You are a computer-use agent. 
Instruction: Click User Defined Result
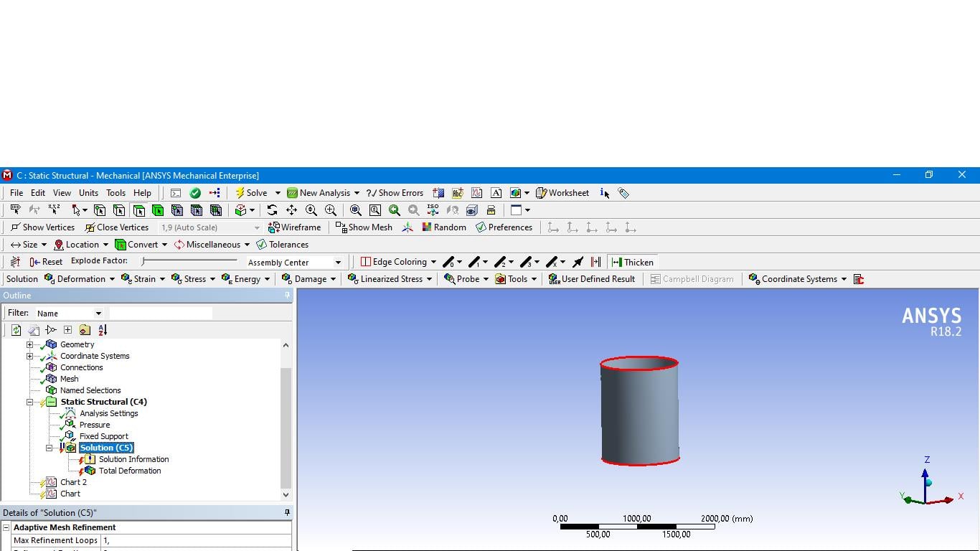point(591,279)
